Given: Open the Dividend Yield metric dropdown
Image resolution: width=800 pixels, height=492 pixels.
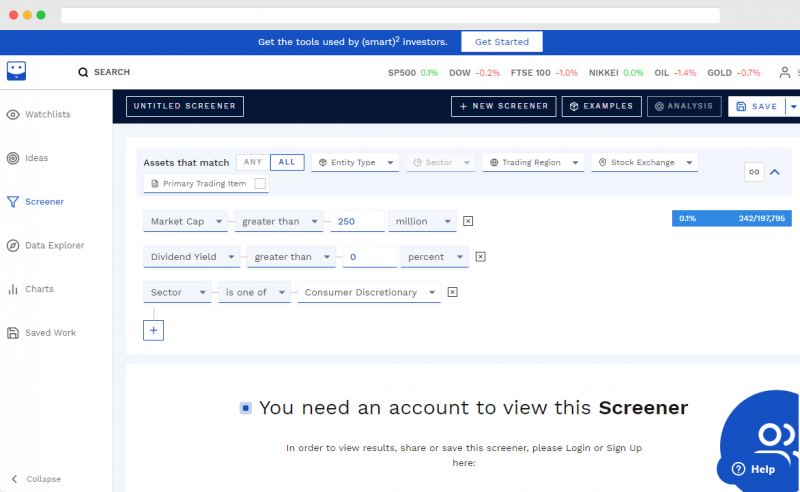Looking at the screenshot, I should tap(191, 257).
